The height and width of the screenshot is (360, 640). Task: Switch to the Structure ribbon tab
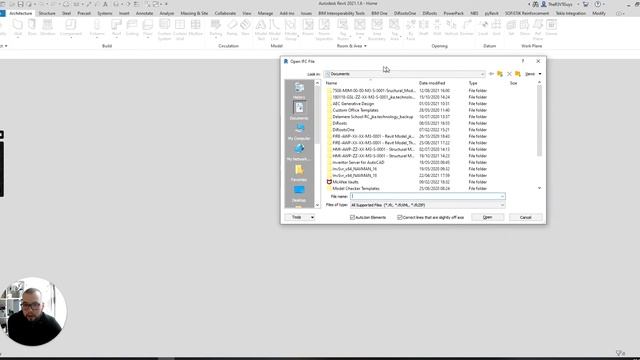pos(47,13)
